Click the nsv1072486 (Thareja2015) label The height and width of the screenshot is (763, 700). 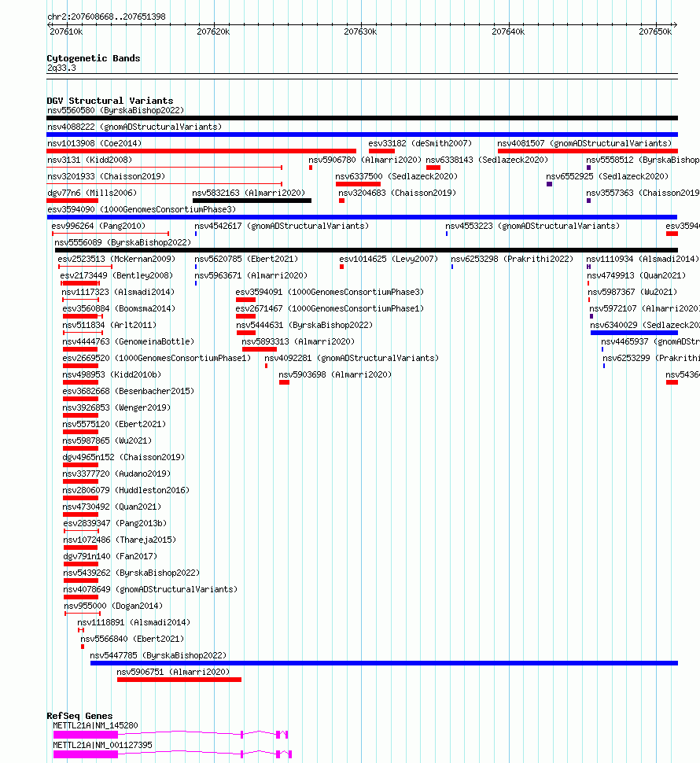120,540
